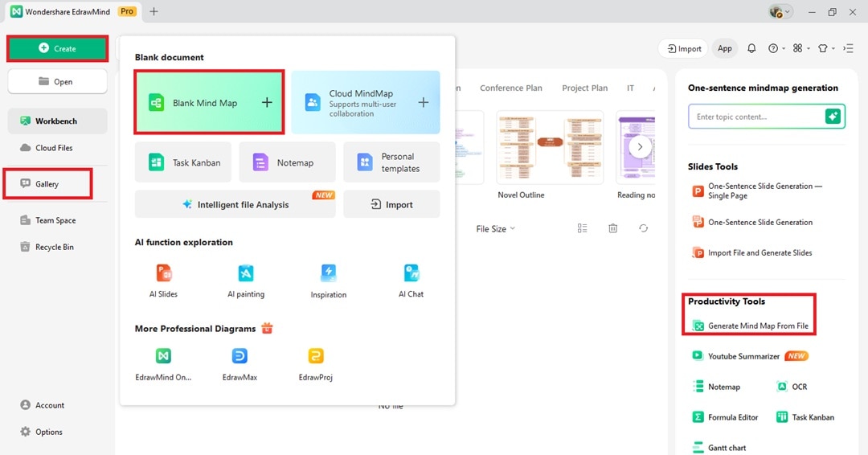Screen dimensions: 868x455
Task: Open the Formula Editor
Action: [x=725, y=417]
